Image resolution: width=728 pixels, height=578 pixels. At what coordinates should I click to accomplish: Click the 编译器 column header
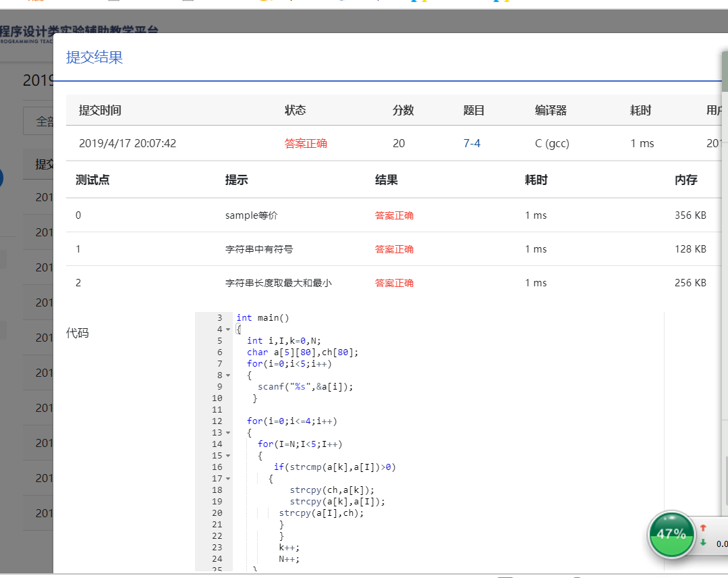[x=551, y=110]
